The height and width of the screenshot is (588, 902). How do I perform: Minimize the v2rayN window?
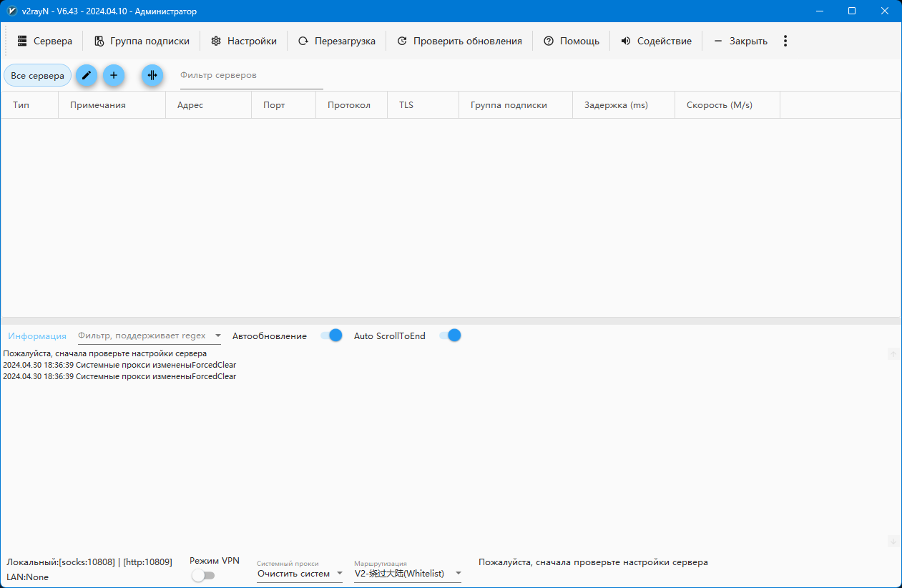tap(819, 11)
